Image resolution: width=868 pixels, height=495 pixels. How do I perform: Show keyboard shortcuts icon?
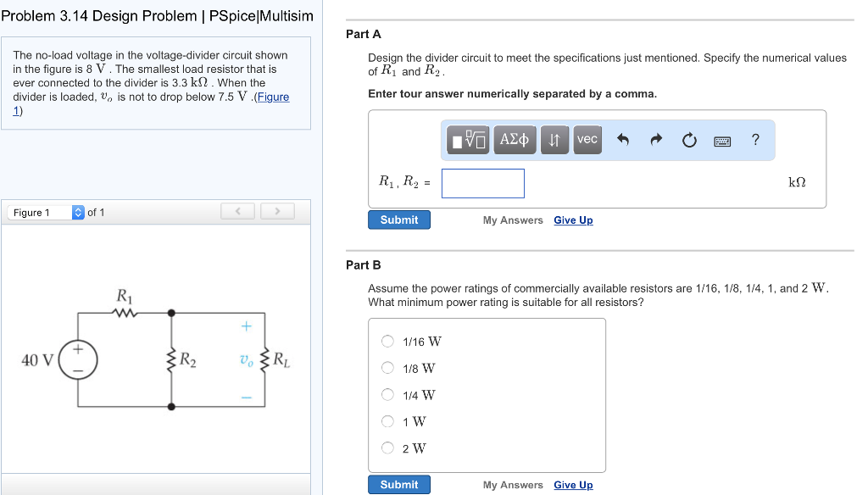coord(722,140)
